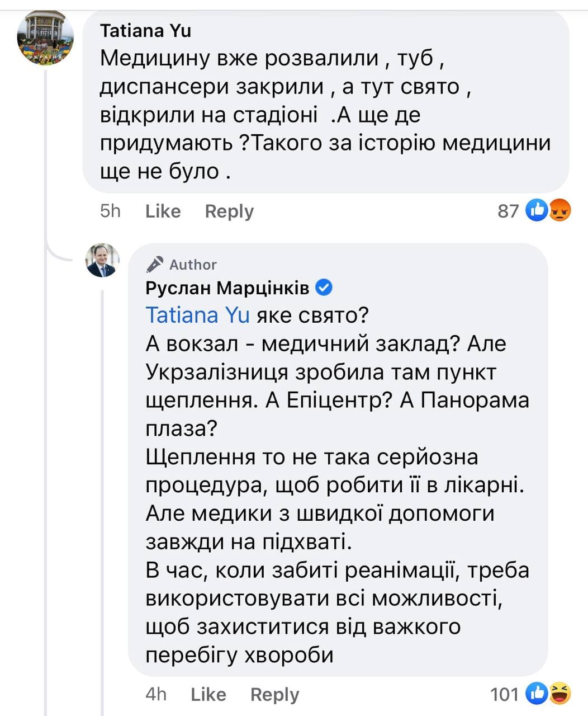Click the angry reaction icon beside 87

point(559,210)
